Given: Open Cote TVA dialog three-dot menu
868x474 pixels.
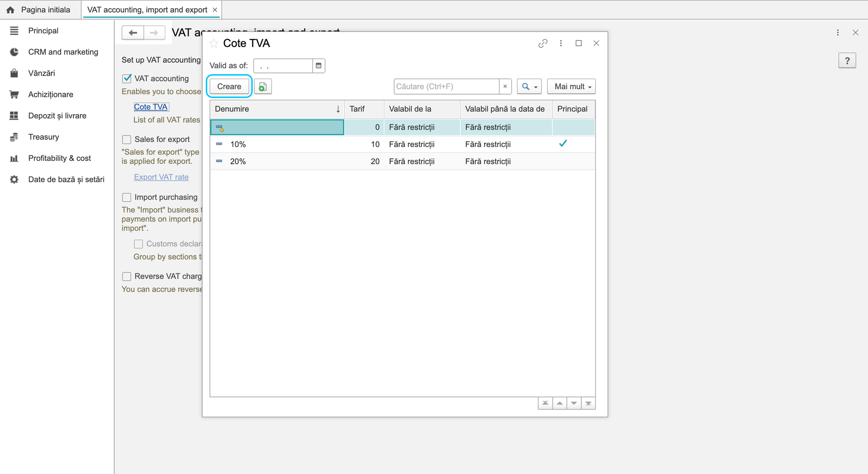Looking at the screenshot, I should (561, 43).
